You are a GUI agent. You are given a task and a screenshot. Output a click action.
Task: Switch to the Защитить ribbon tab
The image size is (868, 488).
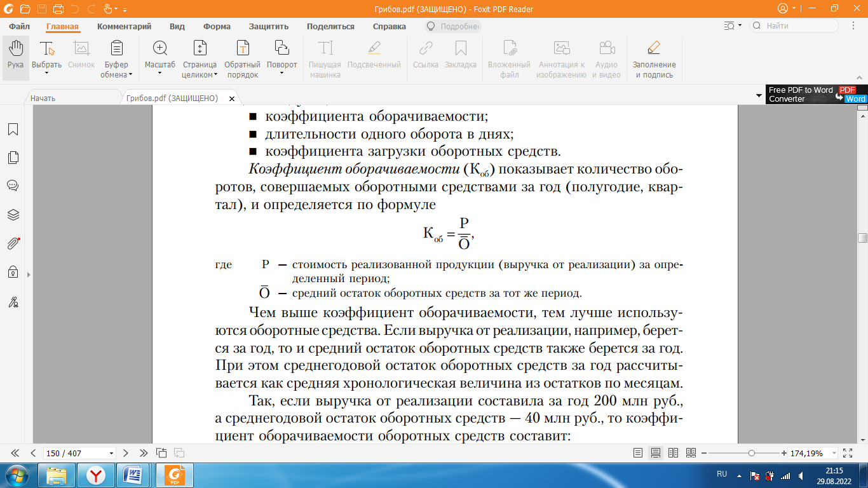(269, 27)
